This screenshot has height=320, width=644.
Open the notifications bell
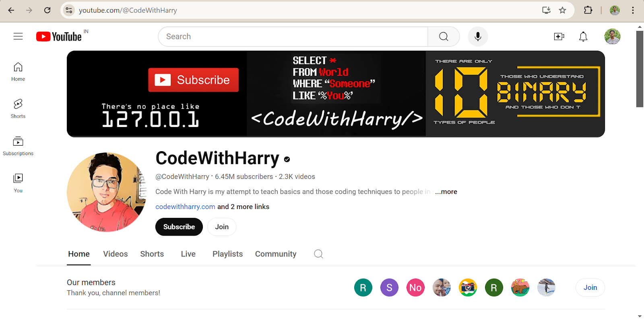583,37
